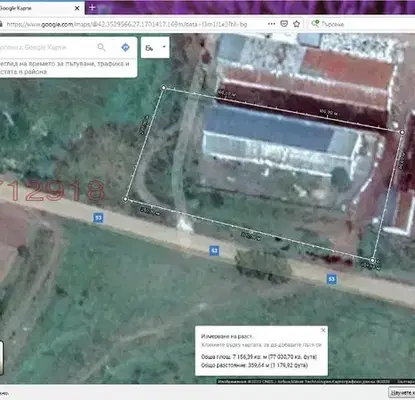Click the top-right measurement vertex point
This screenshot has height=400, width=415.
click(402, 132)
